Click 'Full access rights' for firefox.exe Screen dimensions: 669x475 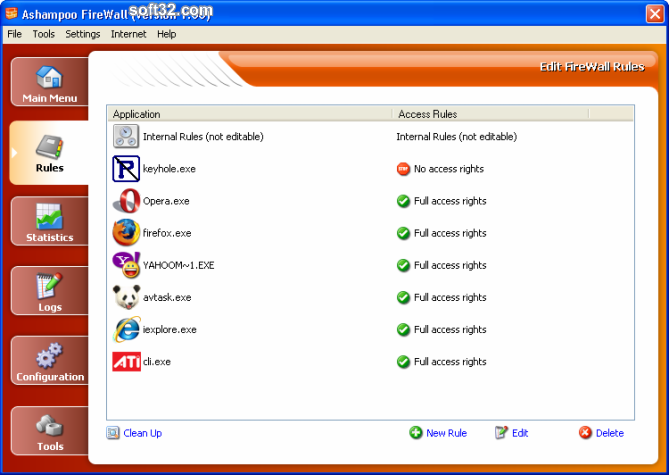[x=450, y=233]
